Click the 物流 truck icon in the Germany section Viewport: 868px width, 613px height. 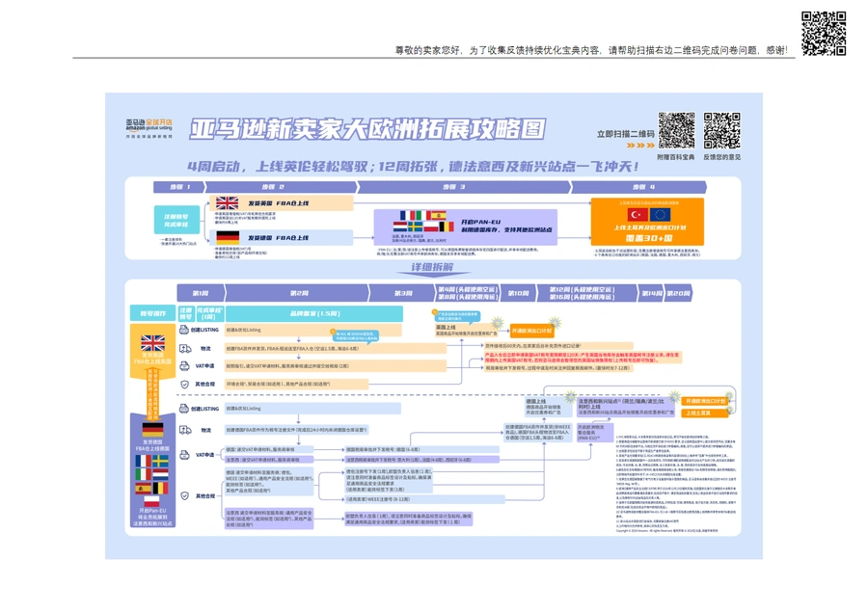(x=185, y=430)
